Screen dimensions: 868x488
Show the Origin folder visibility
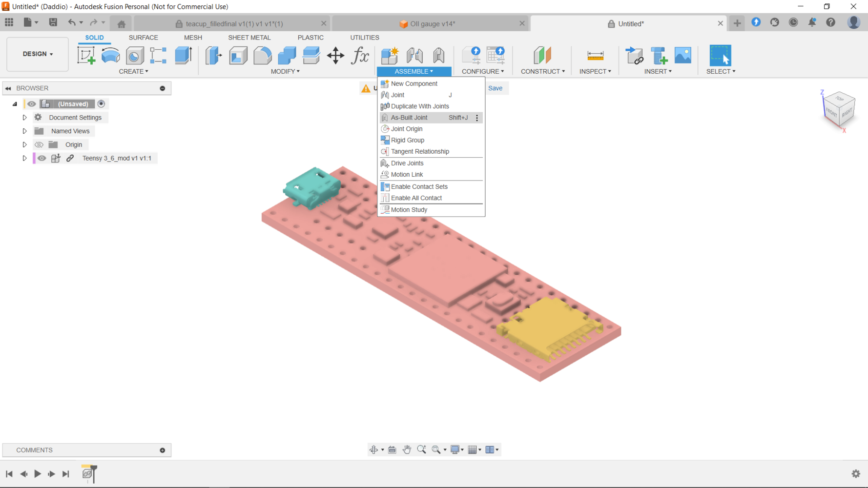39,145
